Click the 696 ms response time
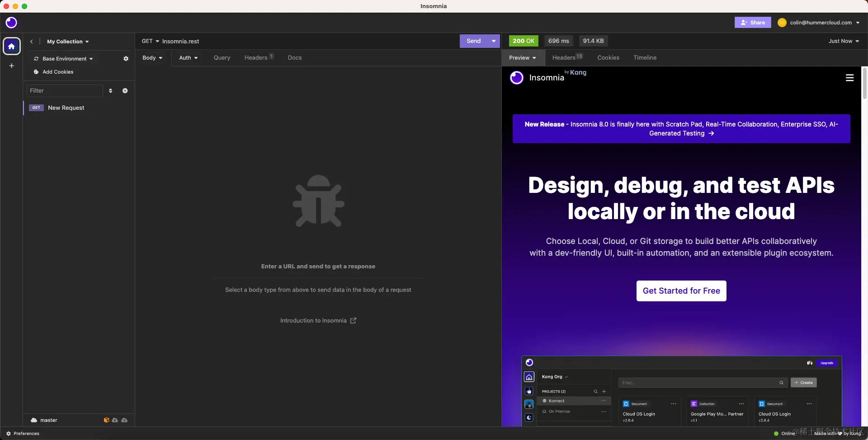Screen dimensions: 868x440 (x=559, y=41)
